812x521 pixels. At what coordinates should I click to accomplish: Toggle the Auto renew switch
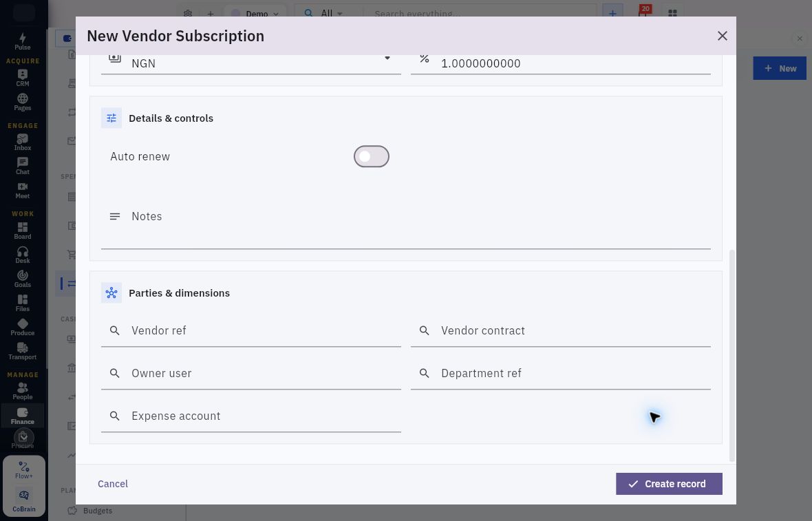coord(372,156)
